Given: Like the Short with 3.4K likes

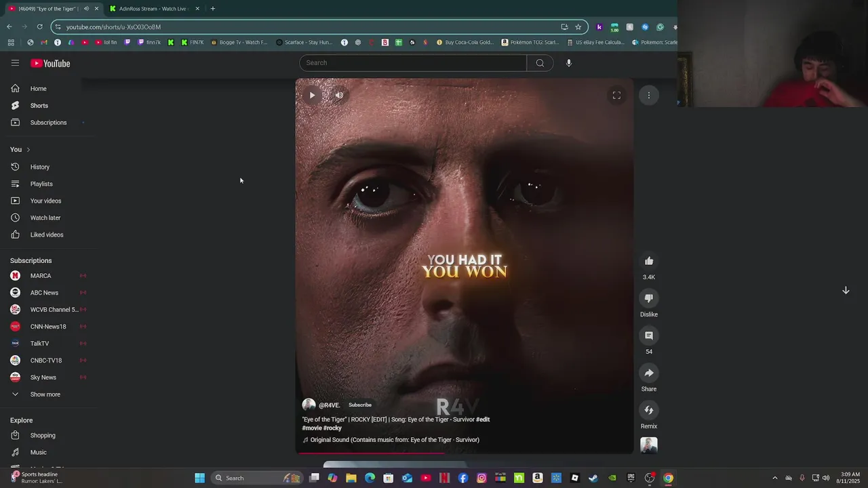Looking at the screenshot, I should pos(649,261).
